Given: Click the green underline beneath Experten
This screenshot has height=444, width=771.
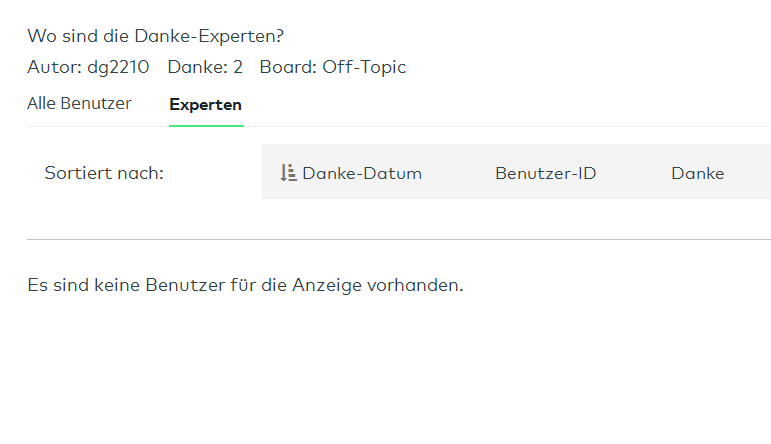Looking at the screenshot, I should pos(206,125).
